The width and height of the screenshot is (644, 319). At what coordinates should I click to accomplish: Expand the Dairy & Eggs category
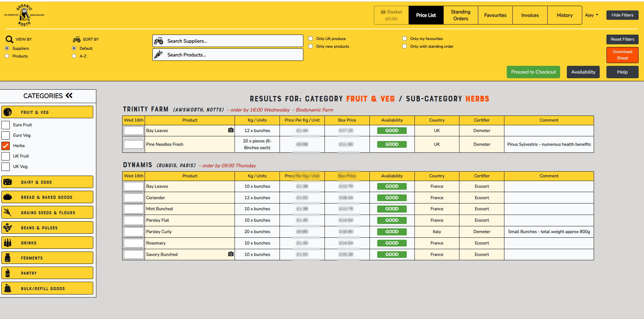point(47,182)
